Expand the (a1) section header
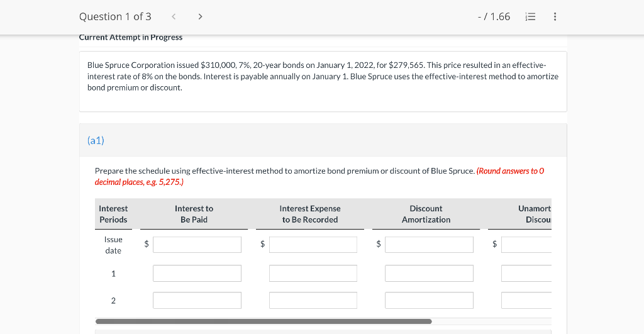 (x=323, y=140)
